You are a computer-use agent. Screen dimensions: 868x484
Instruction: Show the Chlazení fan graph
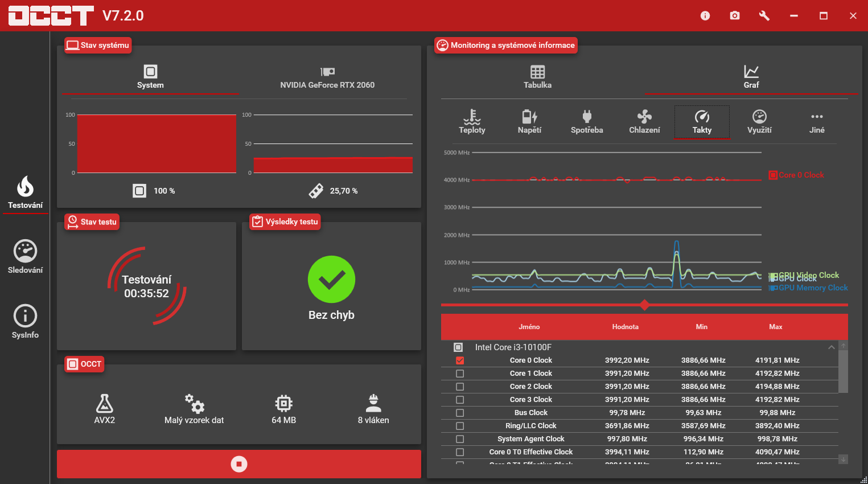click(644, 121)
